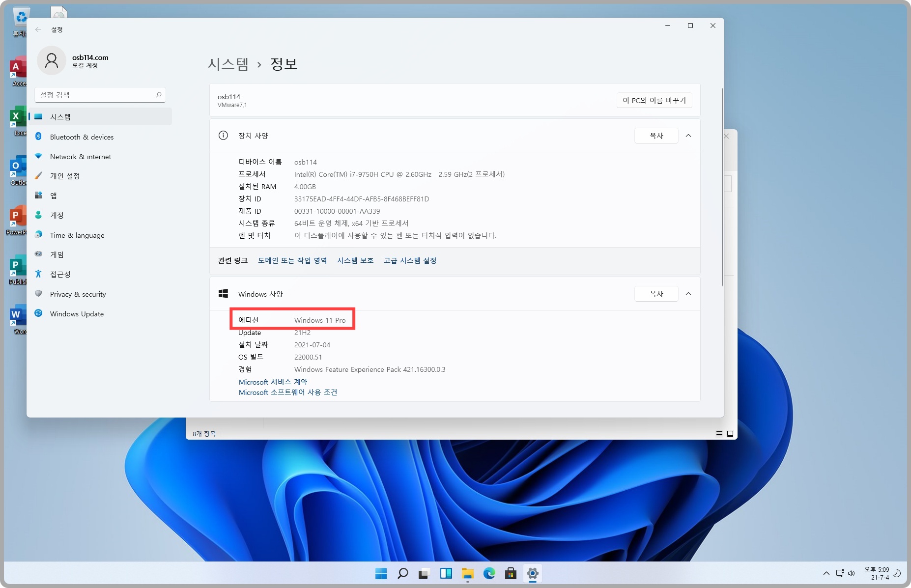Open Widgets panel on the taskbar

[446, 573]
